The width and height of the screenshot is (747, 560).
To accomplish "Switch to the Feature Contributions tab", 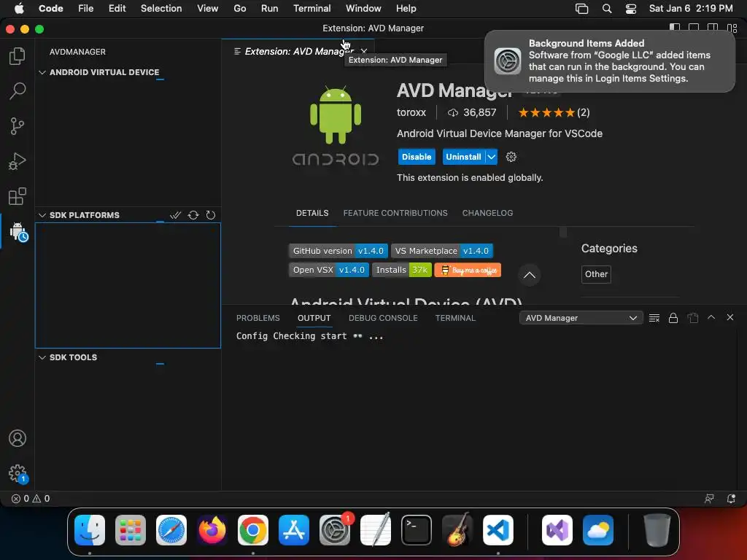I will [x=395, y=213].
